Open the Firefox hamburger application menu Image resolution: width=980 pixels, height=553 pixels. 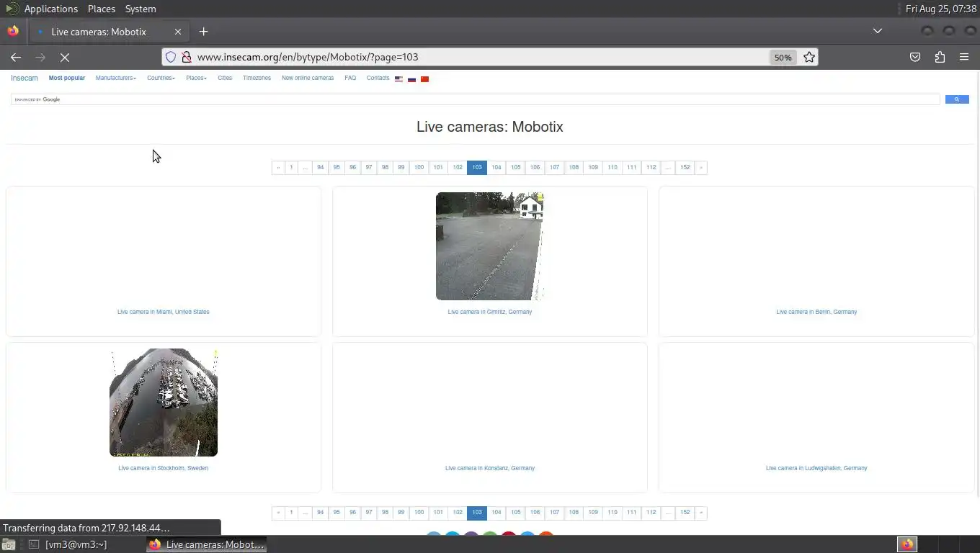(x=964, y=57)
